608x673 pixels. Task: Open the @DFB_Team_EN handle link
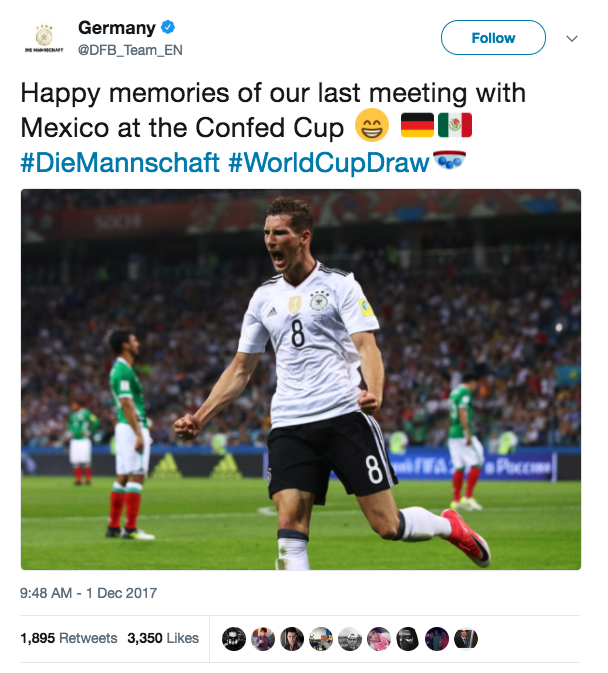[x=130, y=49]
